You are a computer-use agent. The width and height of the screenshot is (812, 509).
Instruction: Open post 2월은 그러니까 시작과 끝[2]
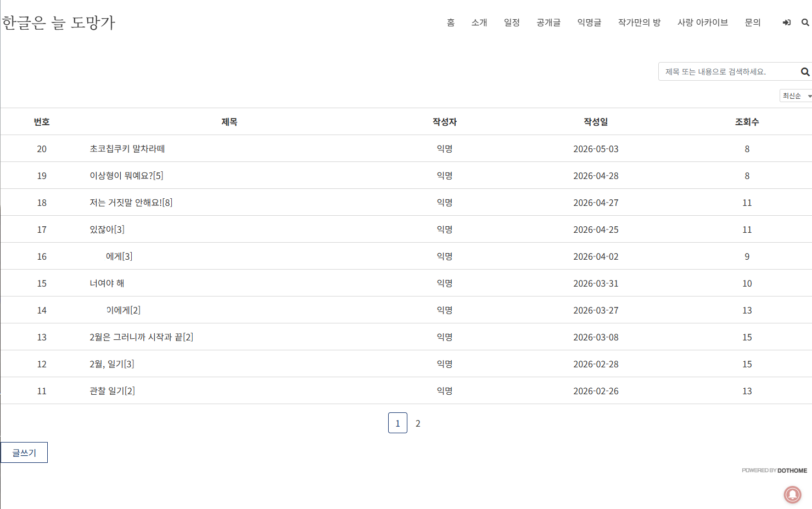(x=142, y=337)
